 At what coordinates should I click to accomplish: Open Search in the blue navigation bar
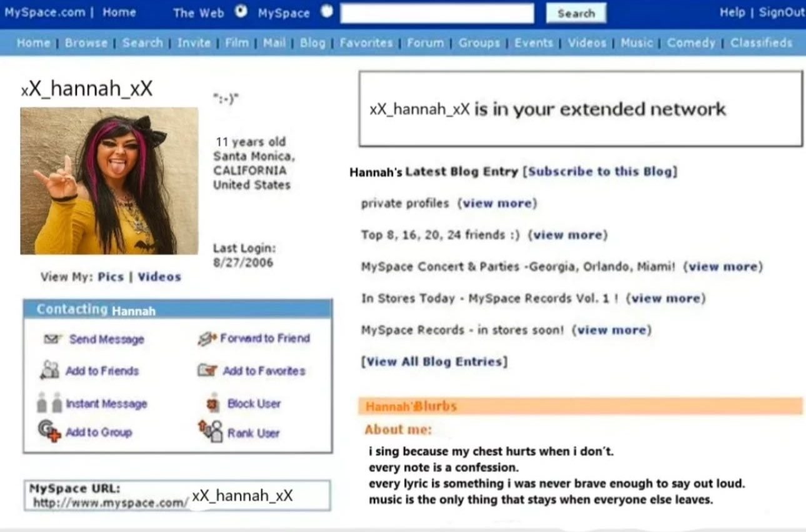(142, 42)
